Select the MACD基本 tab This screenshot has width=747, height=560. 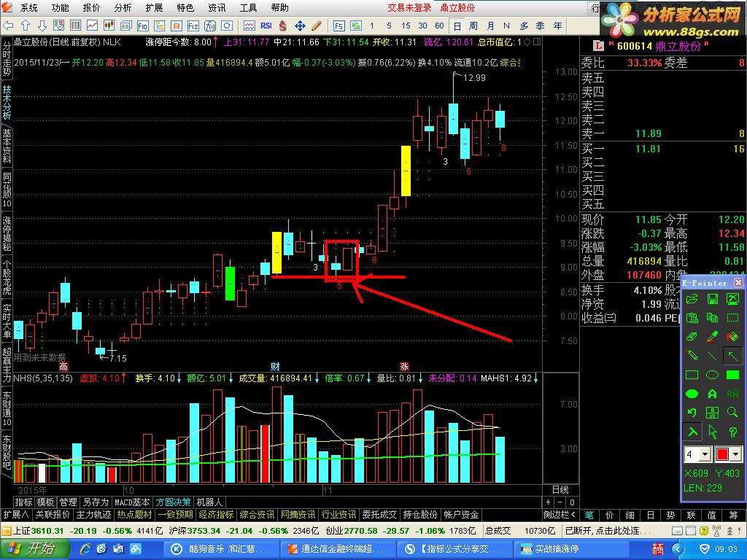(x=132, y=502)
